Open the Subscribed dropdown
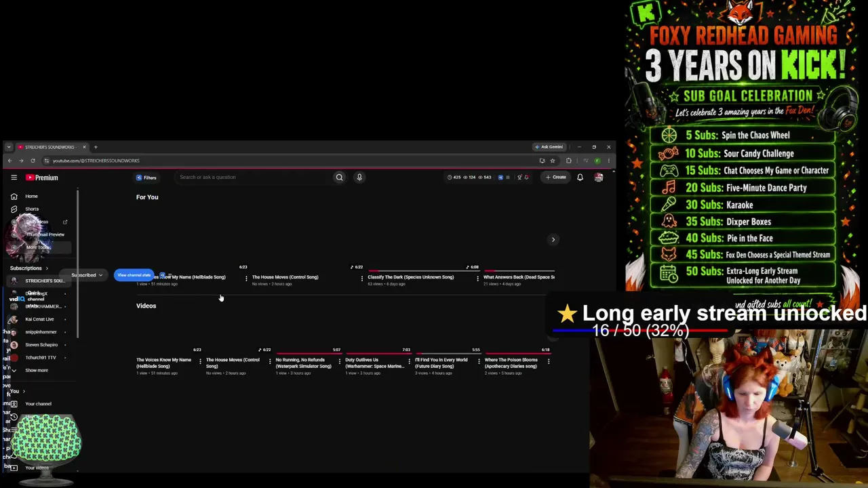 [x=87, y=275]
